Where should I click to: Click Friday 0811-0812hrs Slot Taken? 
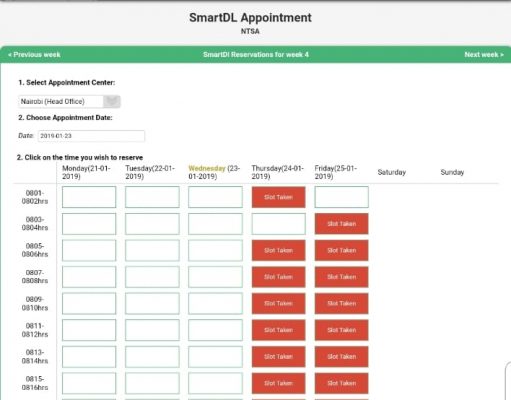pyautogui.click(x=342, y=330)
